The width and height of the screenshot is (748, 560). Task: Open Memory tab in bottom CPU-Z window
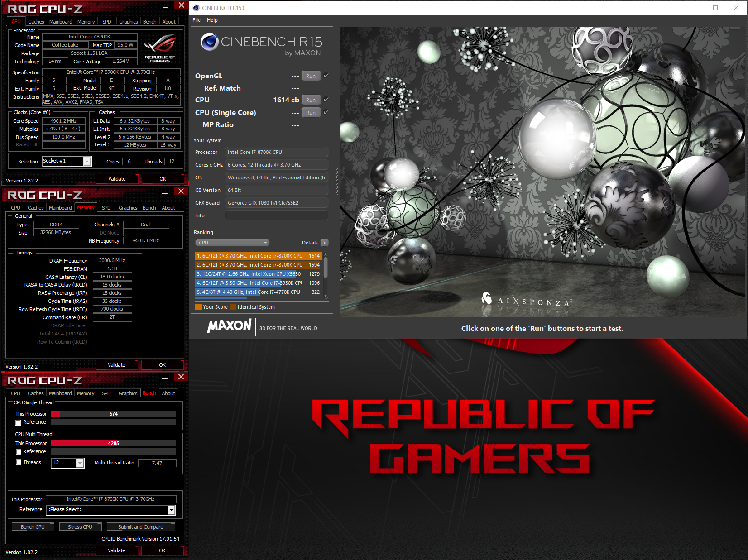click(x=86, y=393)
